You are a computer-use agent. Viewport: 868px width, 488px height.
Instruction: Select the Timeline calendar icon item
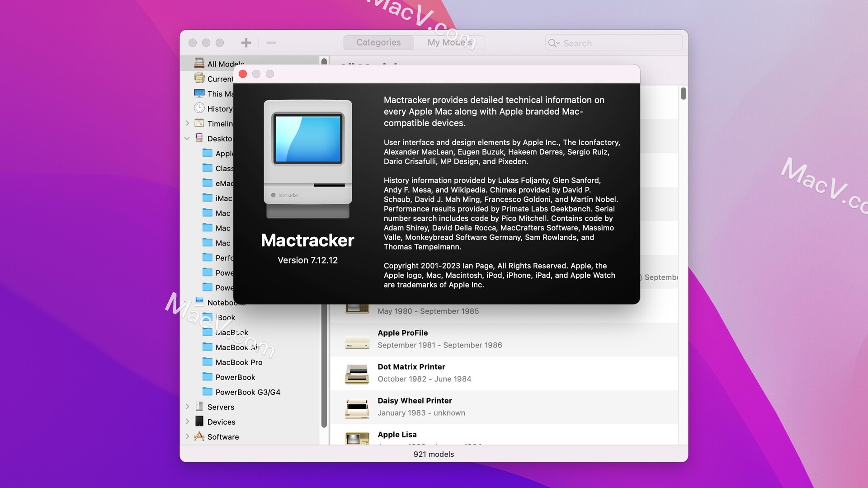coord(199,123)
